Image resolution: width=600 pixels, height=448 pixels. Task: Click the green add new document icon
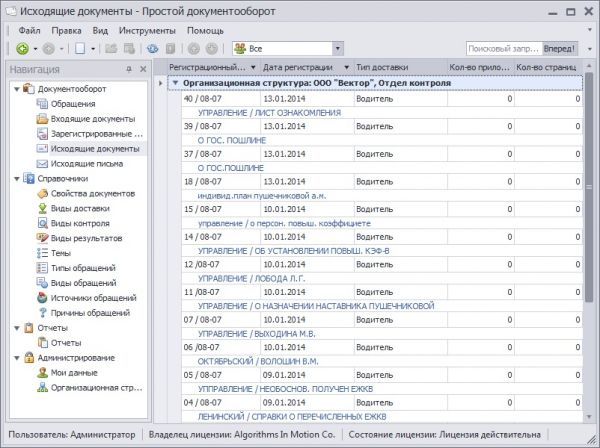point(22,48)
